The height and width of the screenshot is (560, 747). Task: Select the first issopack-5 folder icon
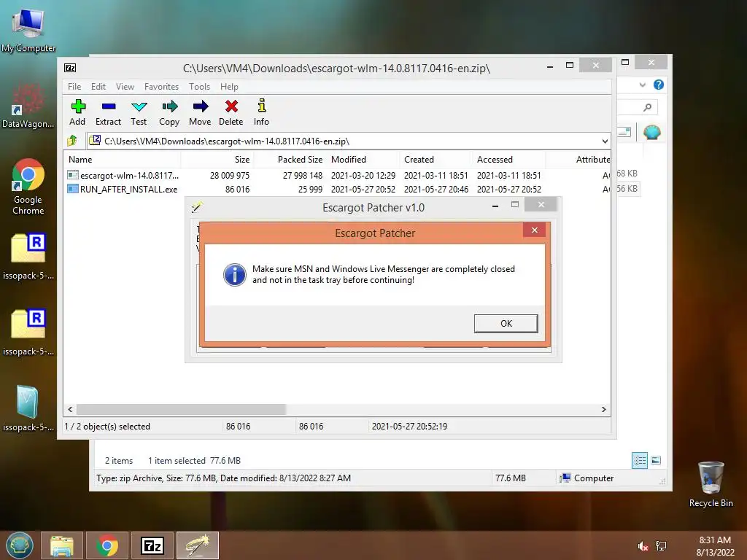pyautogui.click(x=28, y=256)
